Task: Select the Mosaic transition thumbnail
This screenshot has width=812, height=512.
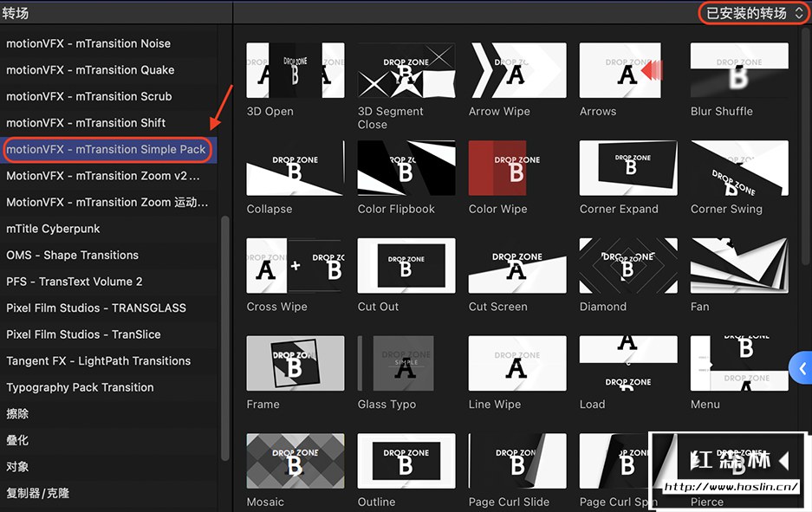Action: click(296, 461)
